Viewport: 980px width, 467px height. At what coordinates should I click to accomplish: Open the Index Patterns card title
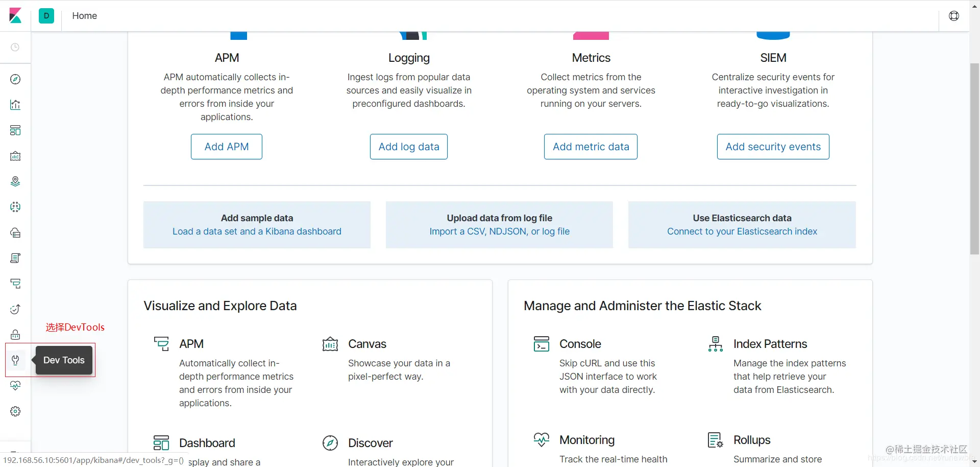pyautogui.click(x=770, y=344)
